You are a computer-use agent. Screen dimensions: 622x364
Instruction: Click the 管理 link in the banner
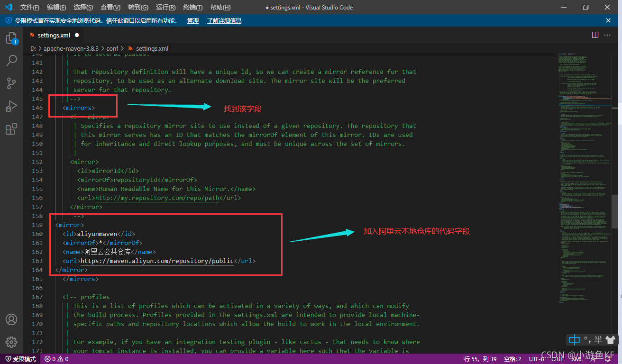pos(193,20)
